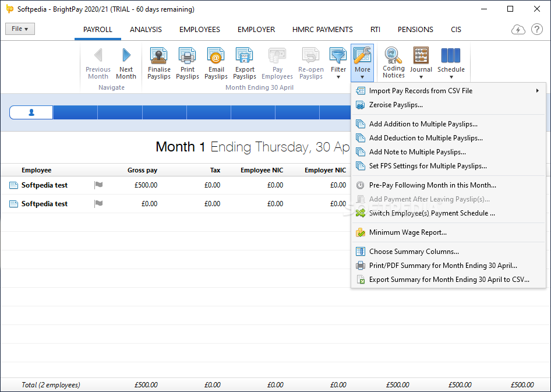Go to Previous Month arrow

98,55
